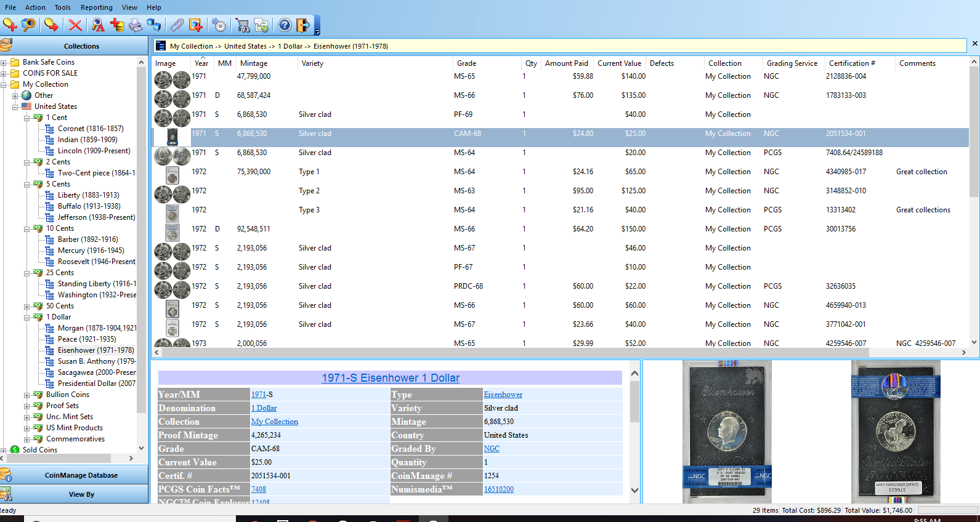Collapse the 1 Dollar tree node
980x522 pixels.
27,317
